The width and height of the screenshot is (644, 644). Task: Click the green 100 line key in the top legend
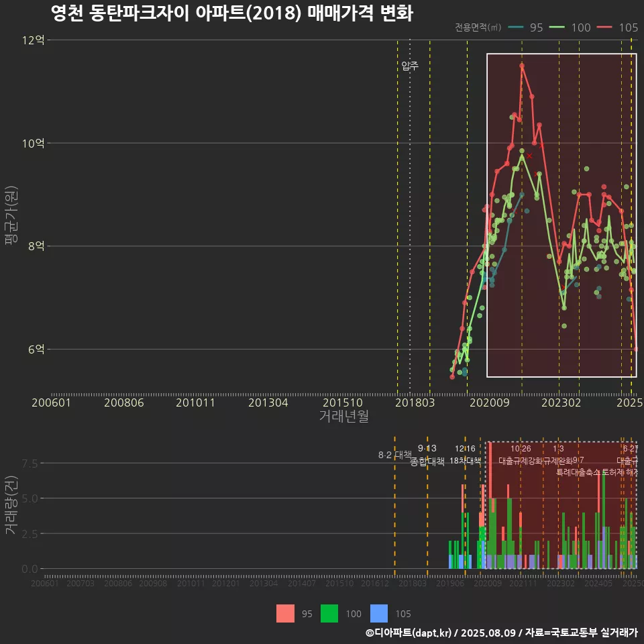557,28
